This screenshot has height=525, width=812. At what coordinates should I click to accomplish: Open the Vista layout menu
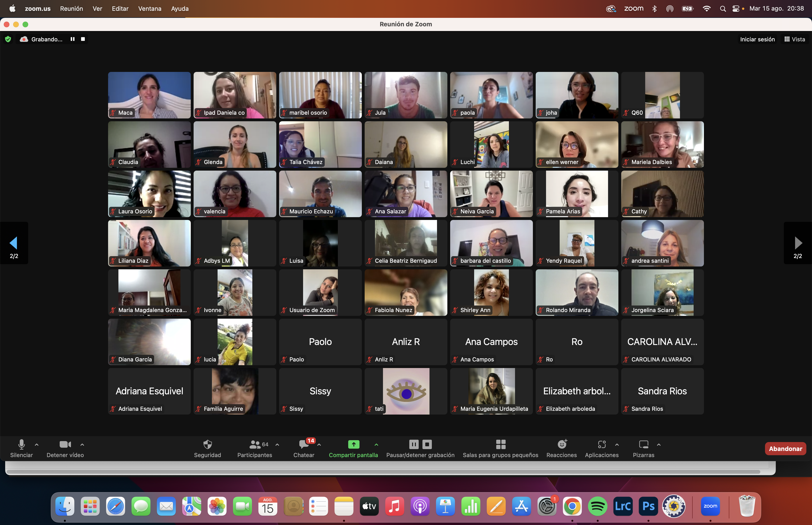(x=794, y=39)
